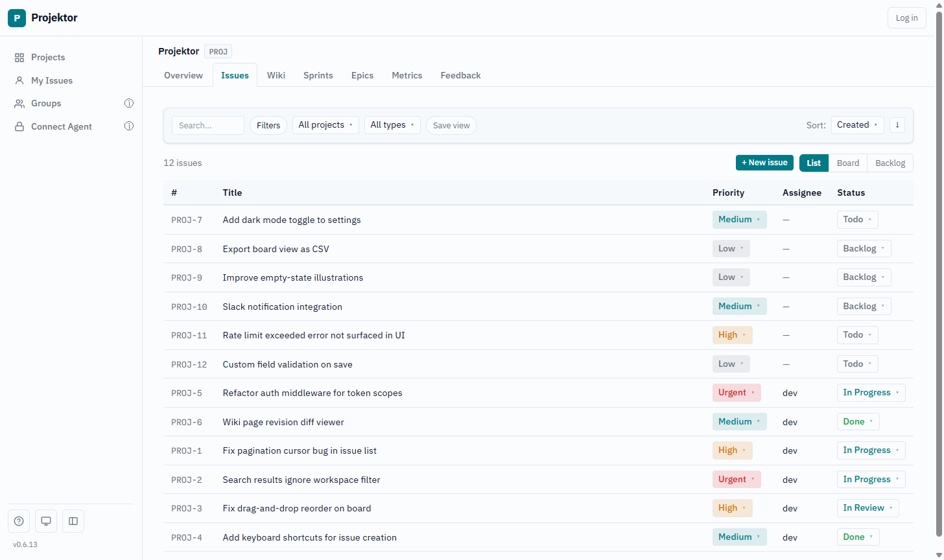Create a new issue
This screenshot has width=944, height=560.
pyautogui.click(x=764, y=163)
